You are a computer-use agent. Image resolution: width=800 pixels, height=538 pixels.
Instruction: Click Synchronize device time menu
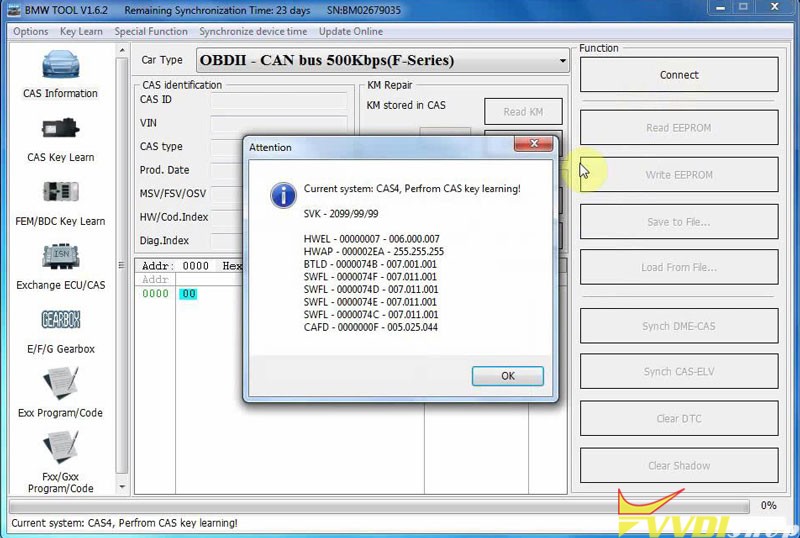click(253, 32)
